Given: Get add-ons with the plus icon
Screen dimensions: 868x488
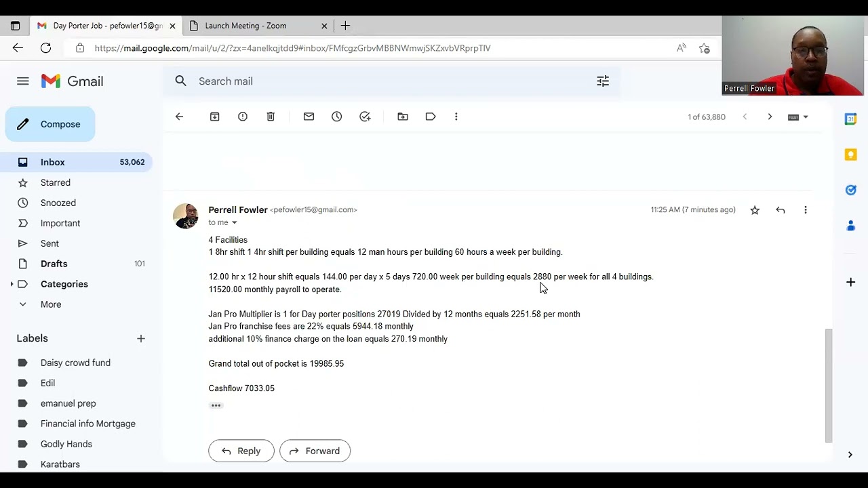Looking at the screenshot, I should pos(850,282).
